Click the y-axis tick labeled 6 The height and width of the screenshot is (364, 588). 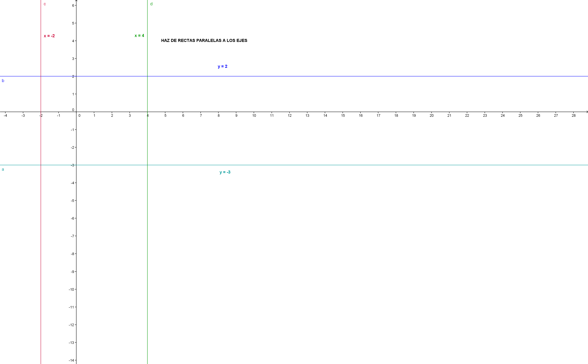point(73,5)
